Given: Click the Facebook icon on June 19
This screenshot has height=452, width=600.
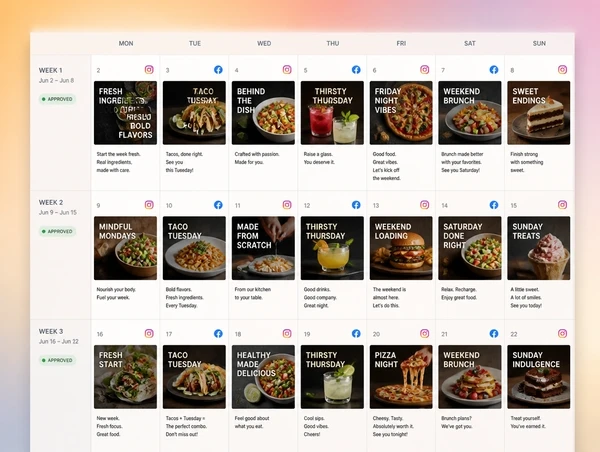Looking at the screenshot, I should pos(356,333).
